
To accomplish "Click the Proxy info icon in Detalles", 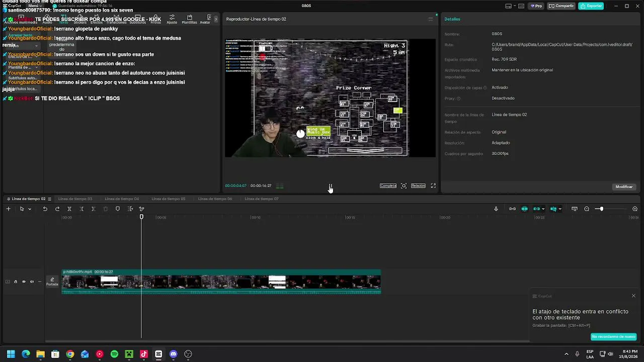I will point(458,99).
